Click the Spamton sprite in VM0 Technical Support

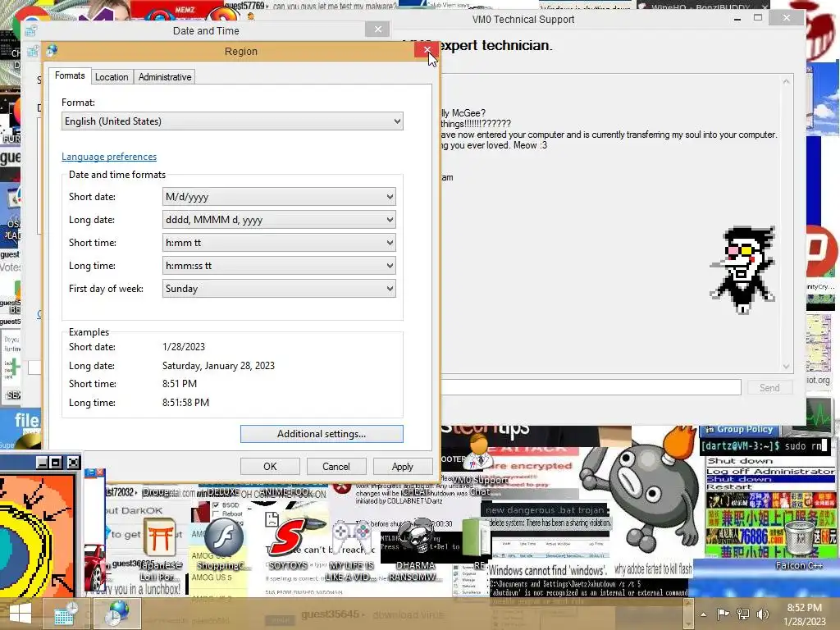tap(742, 269)
